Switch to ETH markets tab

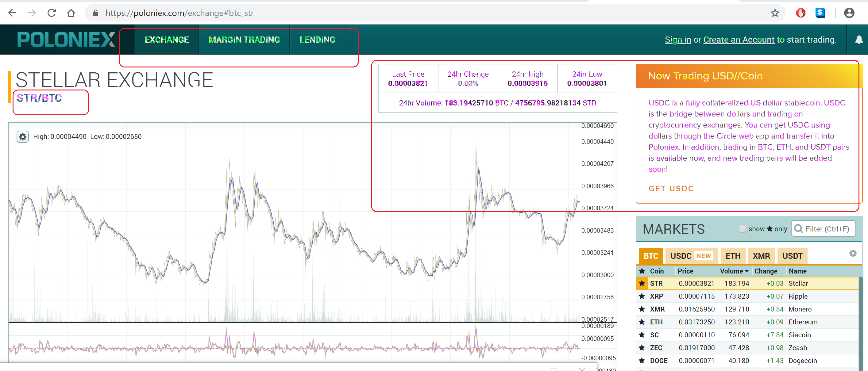(733, 256)
